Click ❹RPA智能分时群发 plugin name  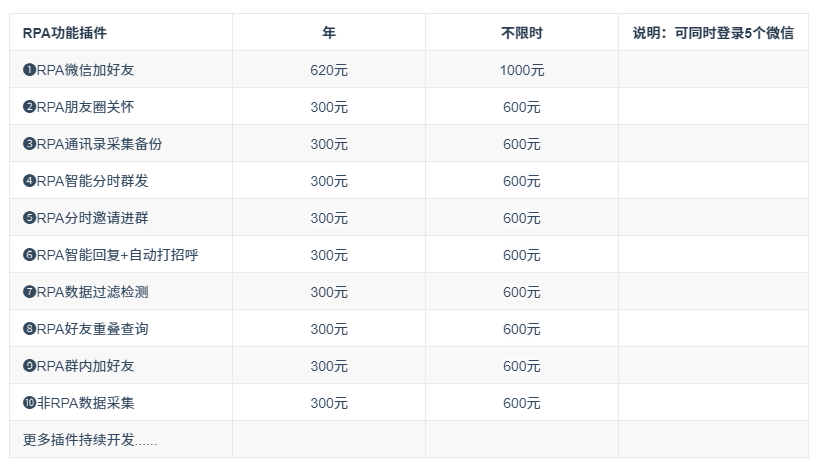click(x=85, y=181)
